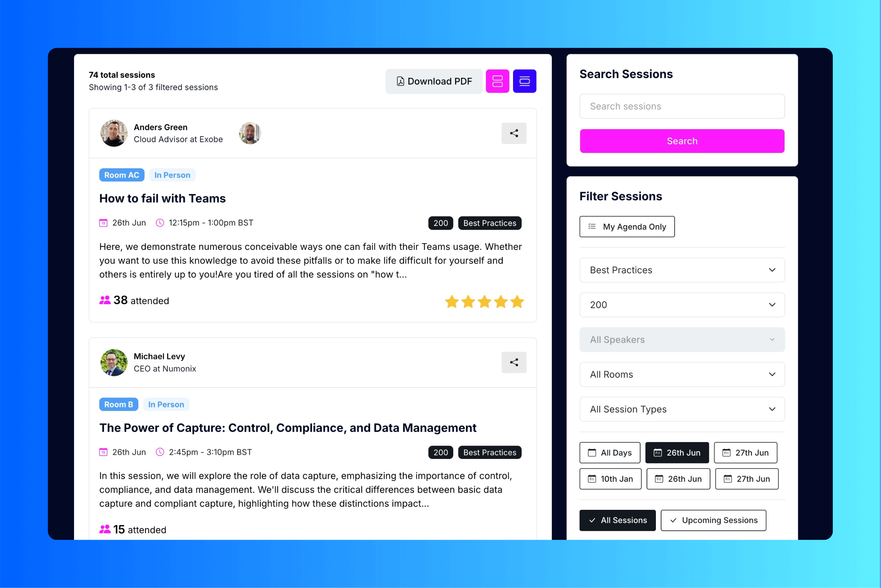Click the Search sessions input field
Viewport: 881px width, 588px height.
point(682,105)
